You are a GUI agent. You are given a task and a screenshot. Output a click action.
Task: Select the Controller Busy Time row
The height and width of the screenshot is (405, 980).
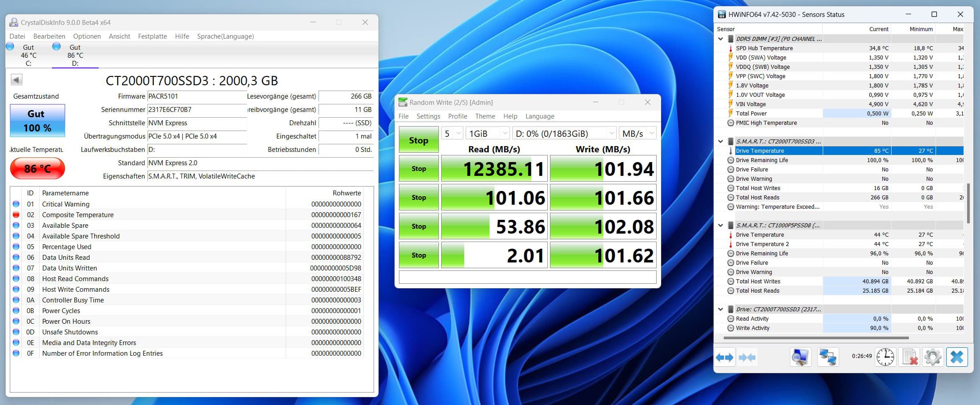(x=187, y=300)
